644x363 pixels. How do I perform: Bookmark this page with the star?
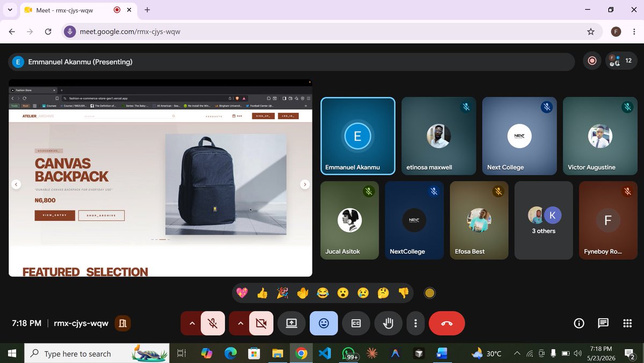pyautogui.click(x=591, y=32)
